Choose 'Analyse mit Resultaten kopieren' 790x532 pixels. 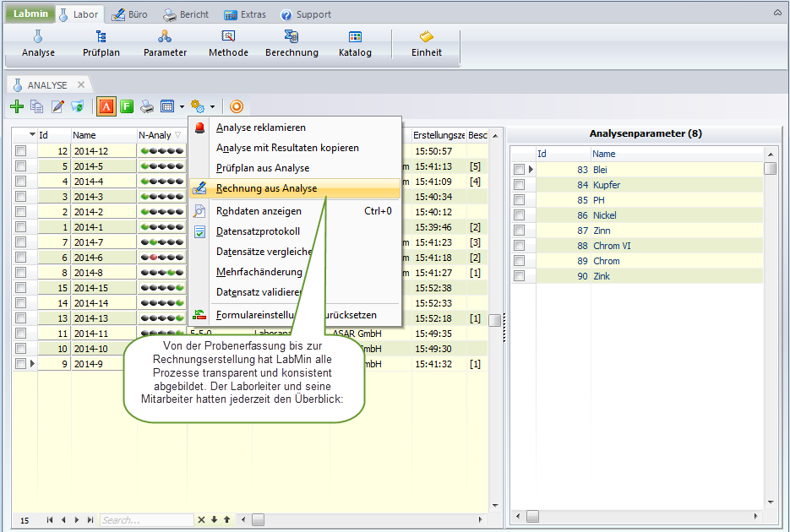pyautogui.click(x=295, y=148)
